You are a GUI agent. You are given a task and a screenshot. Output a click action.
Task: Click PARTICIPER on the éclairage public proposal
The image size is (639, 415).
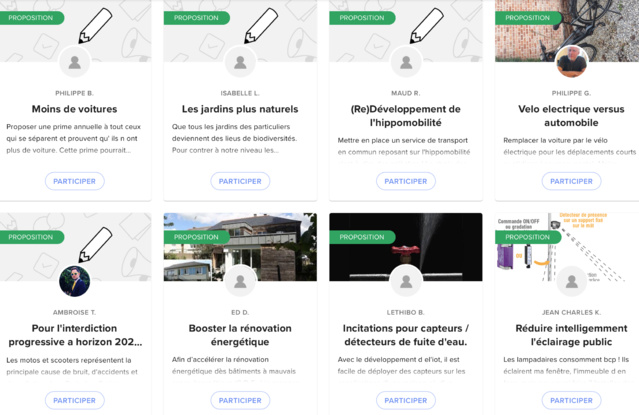tap(571, 400)
